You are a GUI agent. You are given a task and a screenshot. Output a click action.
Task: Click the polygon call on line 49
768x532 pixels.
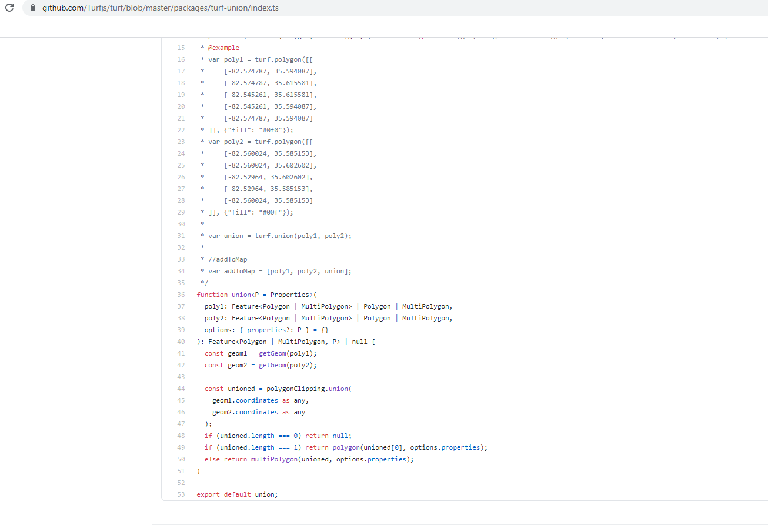click(346, 447)
